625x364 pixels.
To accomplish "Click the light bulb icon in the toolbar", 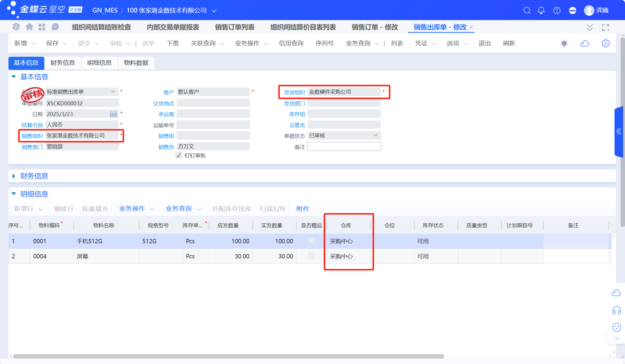I will coord(564,43).
